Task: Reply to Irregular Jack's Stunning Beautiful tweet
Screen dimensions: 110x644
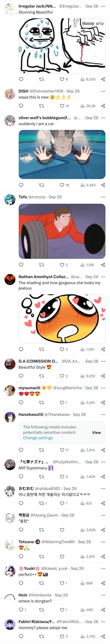Action: 21,79
